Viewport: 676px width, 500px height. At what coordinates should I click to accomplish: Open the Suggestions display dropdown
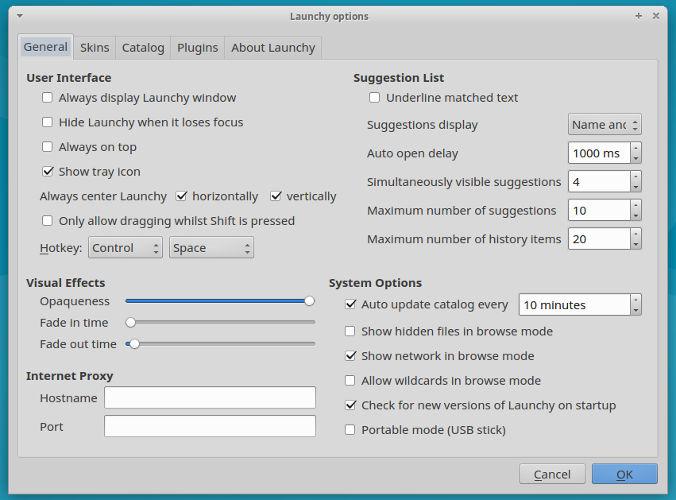pos(604,125)
